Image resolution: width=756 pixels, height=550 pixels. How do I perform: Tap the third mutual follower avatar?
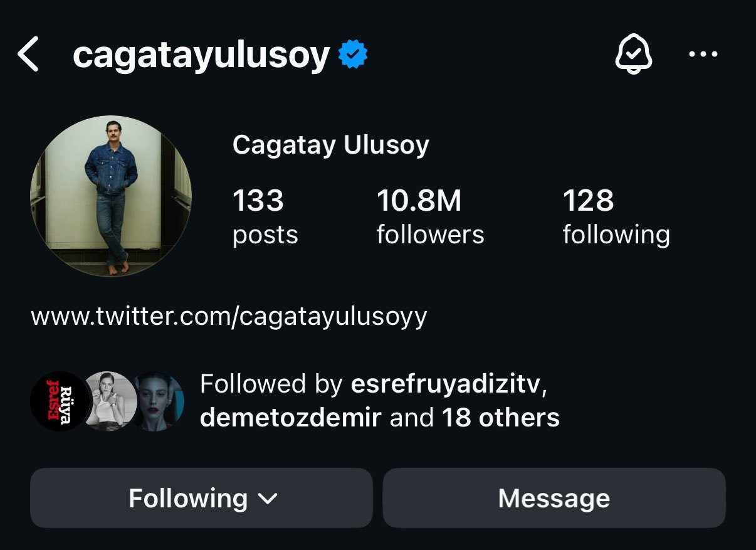[x=158, y=401]
